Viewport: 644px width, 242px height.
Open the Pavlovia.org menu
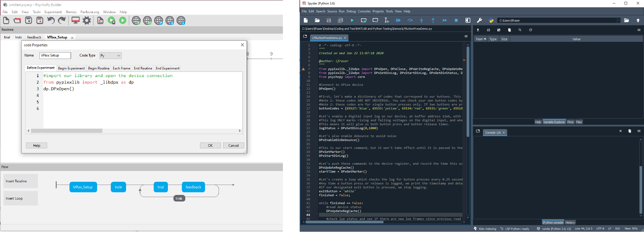tap(90, 12)
